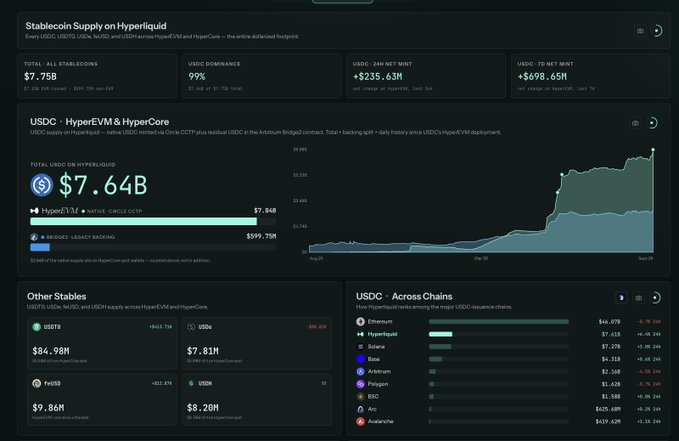Viewport: 679px width, 441px height.
Task: Click the feUSD token icon
Action: point(36,383)
